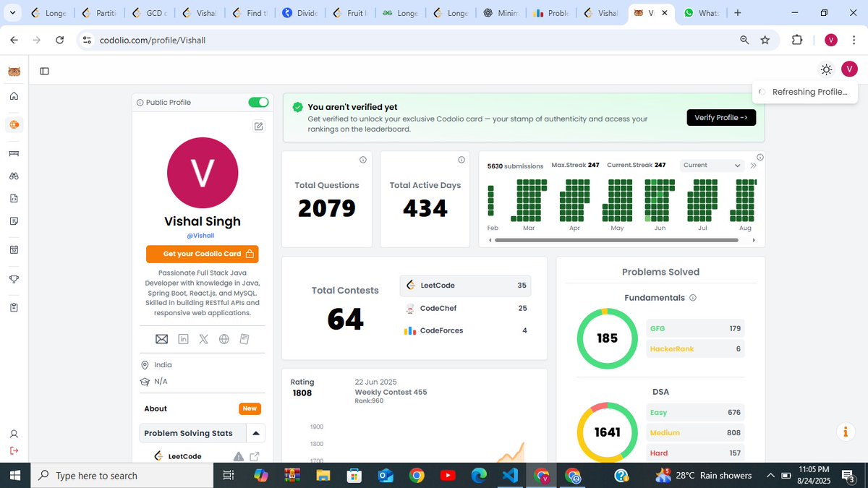This screenshot has height=488, width=868.
Task: Click the DSA 1641 donut chart
Action: (x=607, y=432)
